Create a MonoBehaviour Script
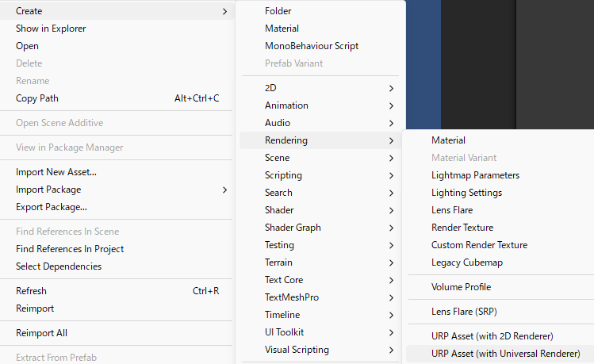 point(312,46)
